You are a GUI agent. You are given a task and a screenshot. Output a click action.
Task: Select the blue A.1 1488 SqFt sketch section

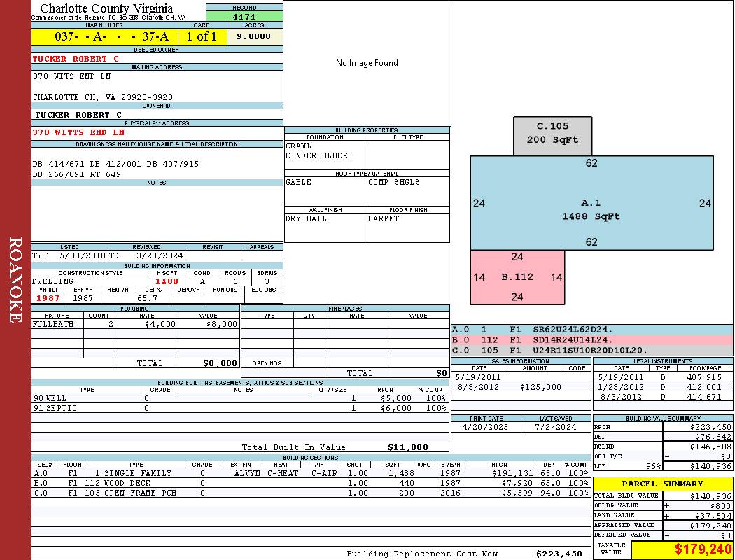(x=591, y=210)
